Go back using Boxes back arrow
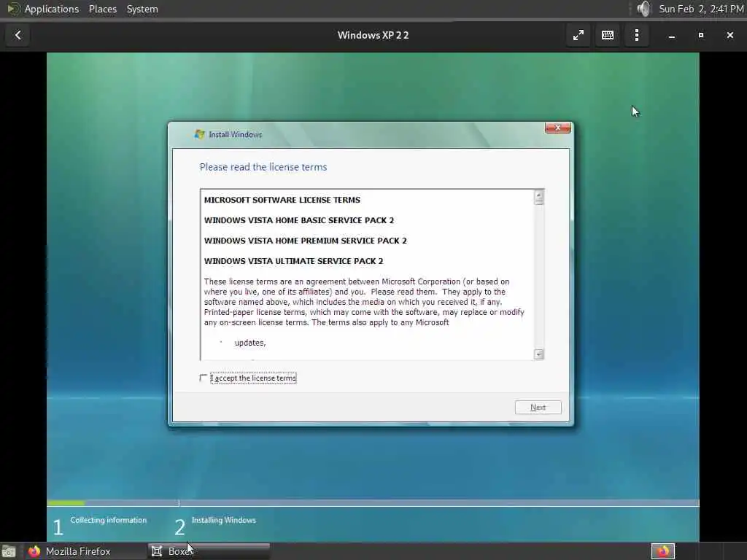The image size is (747, 560). click(18, 35)
